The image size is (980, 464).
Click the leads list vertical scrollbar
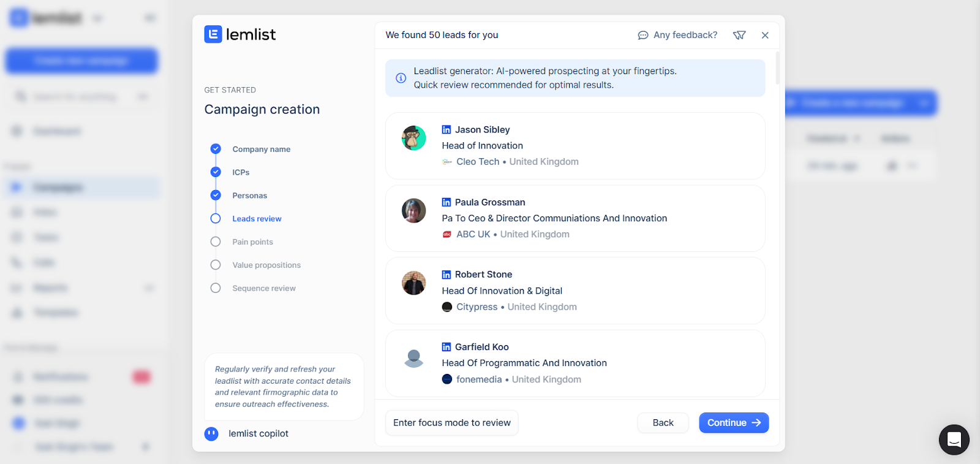(777, 68)
